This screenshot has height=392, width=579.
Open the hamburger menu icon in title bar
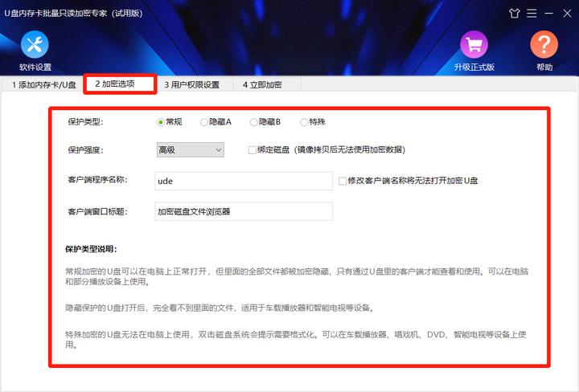pyautogui.click(x=532, y=14)
